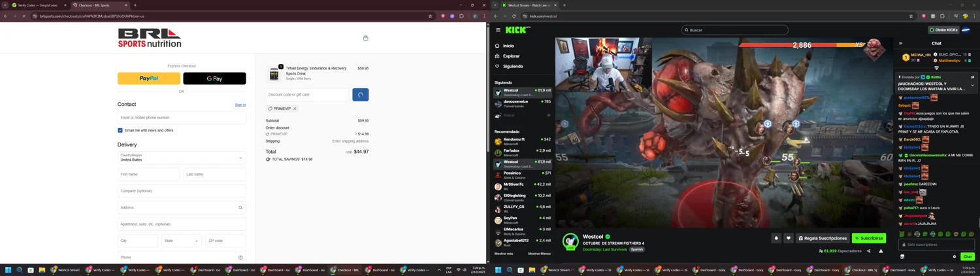Image resolution: width=980 pixels, height=276 pixels.
Task: Open ElMacarius recommended channel
Action: [x=522, y=231]
